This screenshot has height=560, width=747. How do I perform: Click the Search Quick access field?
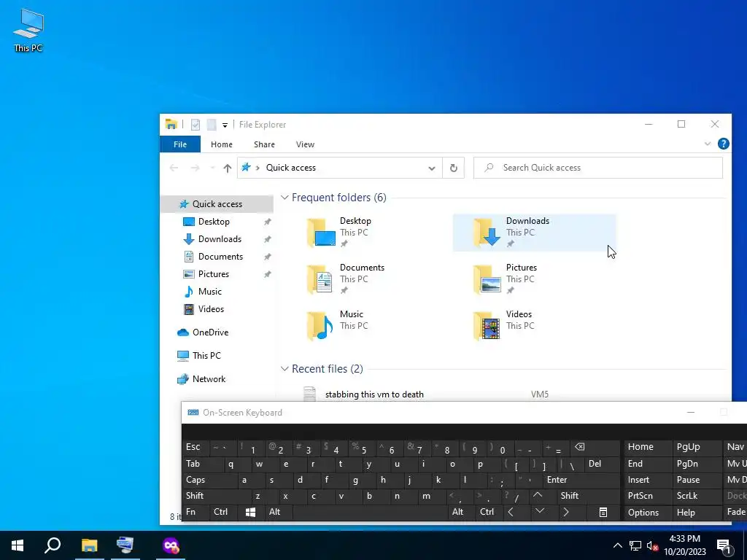pyautogui.click(x=598, y=168)
